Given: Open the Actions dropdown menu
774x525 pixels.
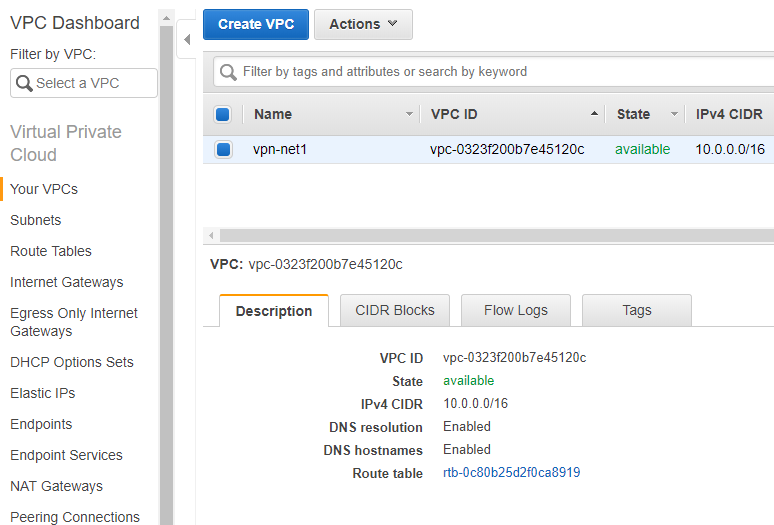Looking at the screenshot, I should tap(363, 24).
